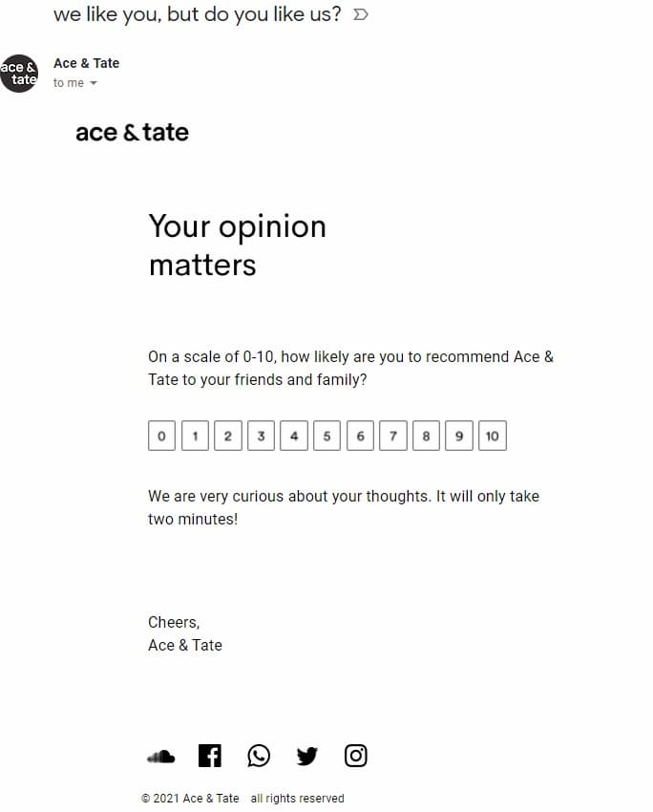Rate 9 out of 10

(x=459, y=436)
